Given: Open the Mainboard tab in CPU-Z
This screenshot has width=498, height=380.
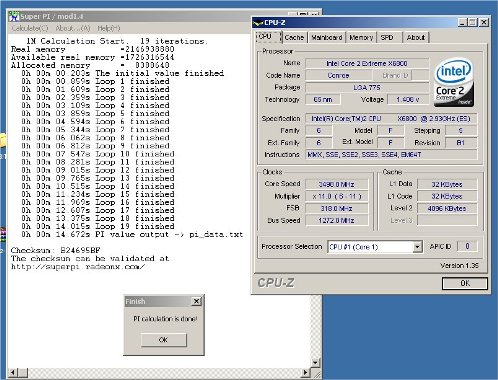Looking at the screenshot, I should tap(327, 37).
